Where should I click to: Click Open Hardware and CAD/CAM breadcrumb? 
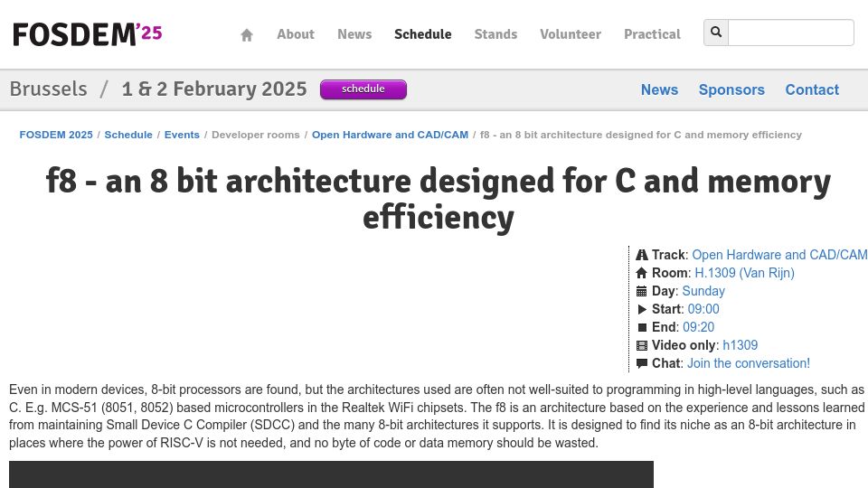point(390,135)
